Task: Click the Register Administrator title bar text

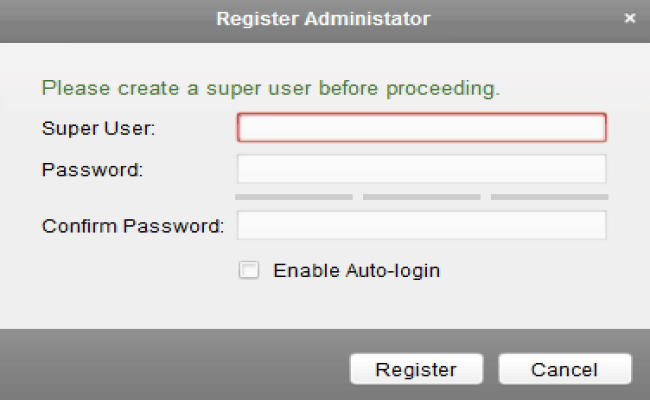Action: [323, 19]
